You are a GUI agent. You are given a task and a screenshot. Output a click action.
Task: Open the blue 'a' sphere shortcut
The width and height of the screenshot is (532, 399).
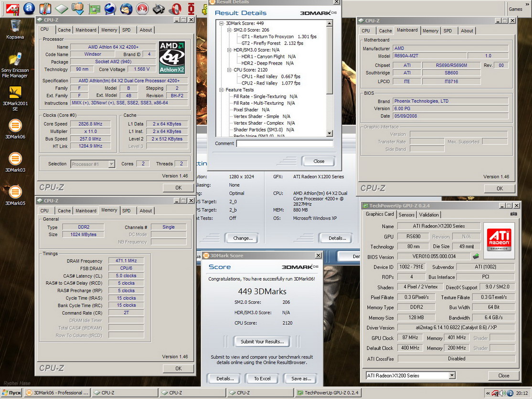[29, 9]
